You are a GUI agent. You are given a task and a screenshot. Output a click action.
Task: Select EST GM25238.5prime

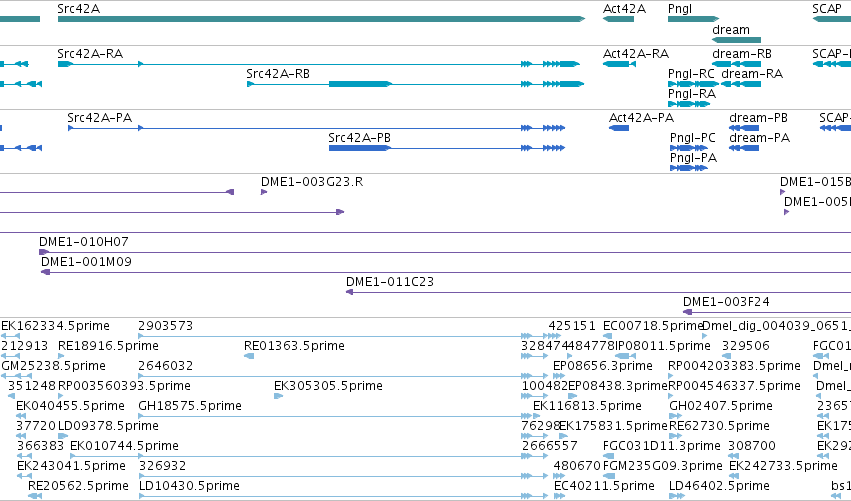click(x=53, y=366)
